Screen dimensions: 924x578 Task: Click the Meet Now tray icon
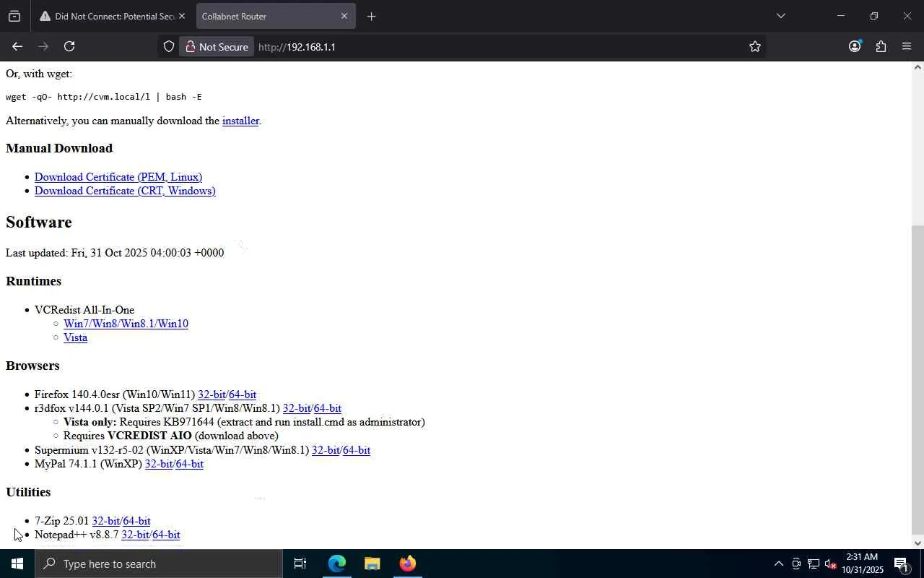pos(796,564)
